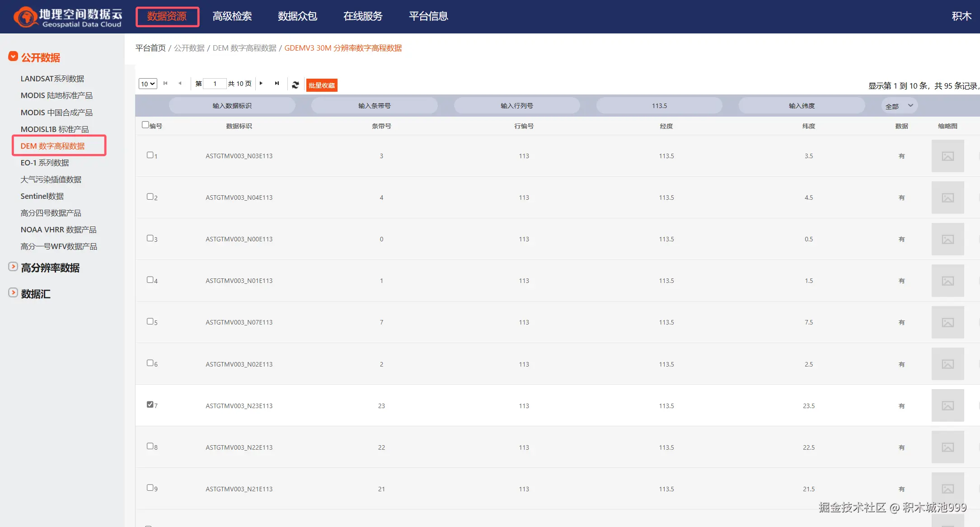
Task: Jump to last page icon
Action: (x=277, y=83)
